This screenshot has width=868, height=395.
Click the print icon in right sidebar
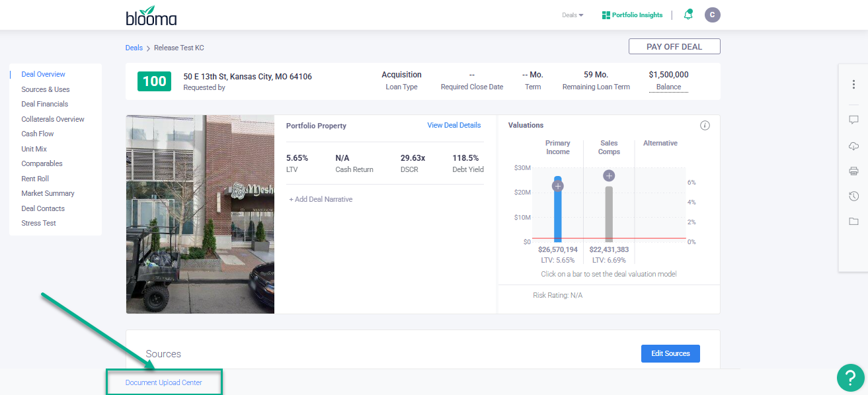pyautogui.click(x=853, y=171)
